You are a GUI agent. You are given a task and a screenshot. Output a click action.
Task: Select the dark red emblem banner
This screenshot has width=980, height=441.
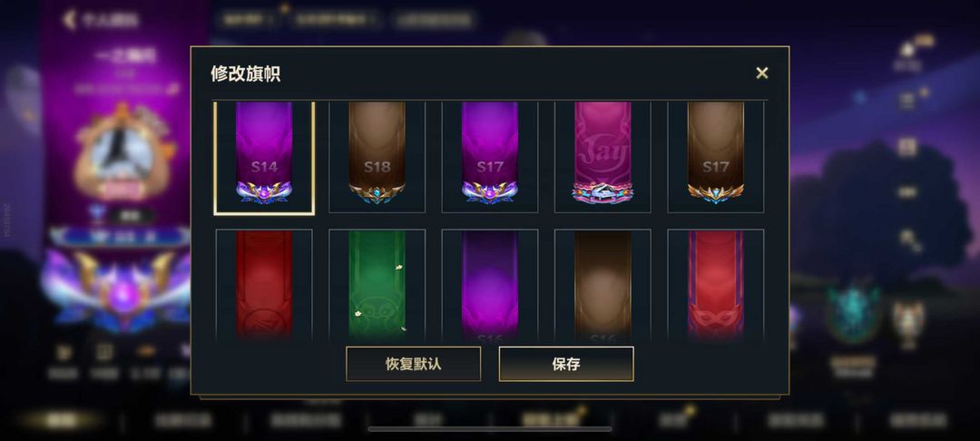coord(264,286)
